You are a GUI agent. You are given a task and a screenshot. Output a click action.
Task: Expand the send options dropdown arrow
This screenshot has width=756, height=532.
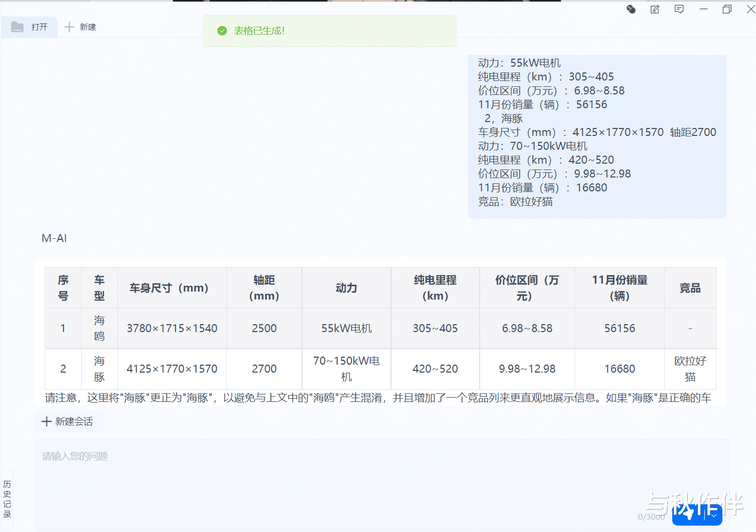click(x=714, y=515)
